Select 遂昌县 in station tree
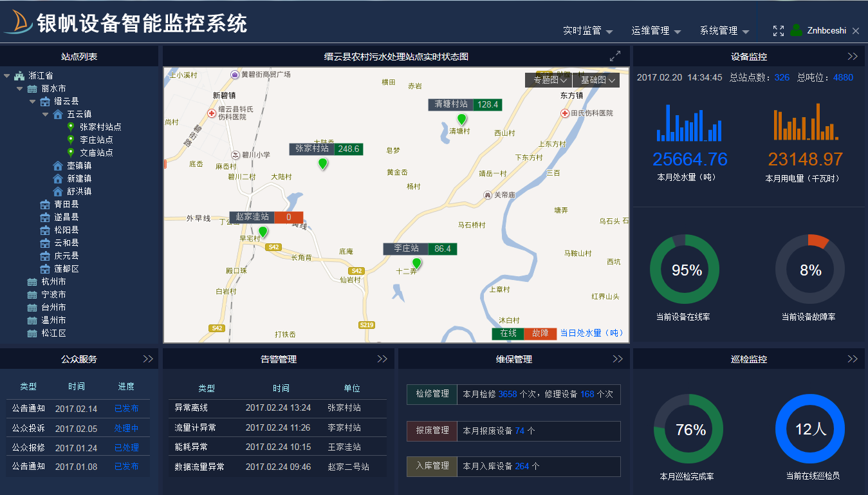This screenshot has width=868, height=495. (66, 217)
